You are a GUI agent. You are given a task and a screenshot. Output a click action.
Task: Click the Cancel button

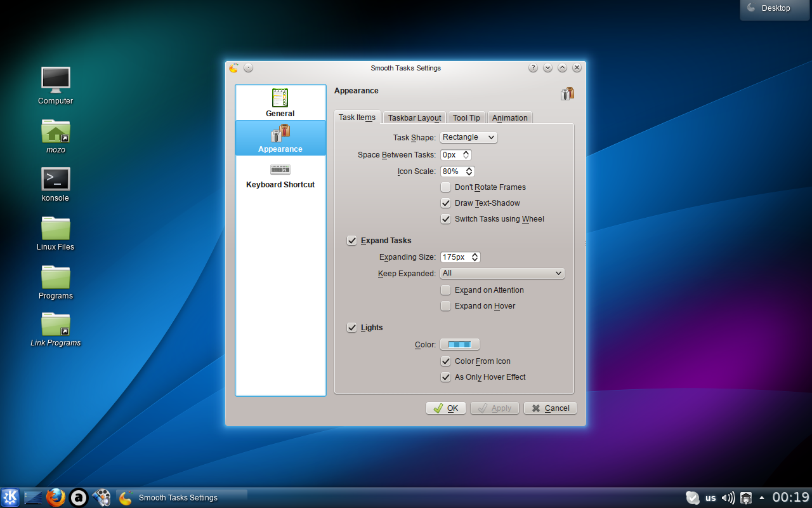pyautogui.click(x=550, y=408)
